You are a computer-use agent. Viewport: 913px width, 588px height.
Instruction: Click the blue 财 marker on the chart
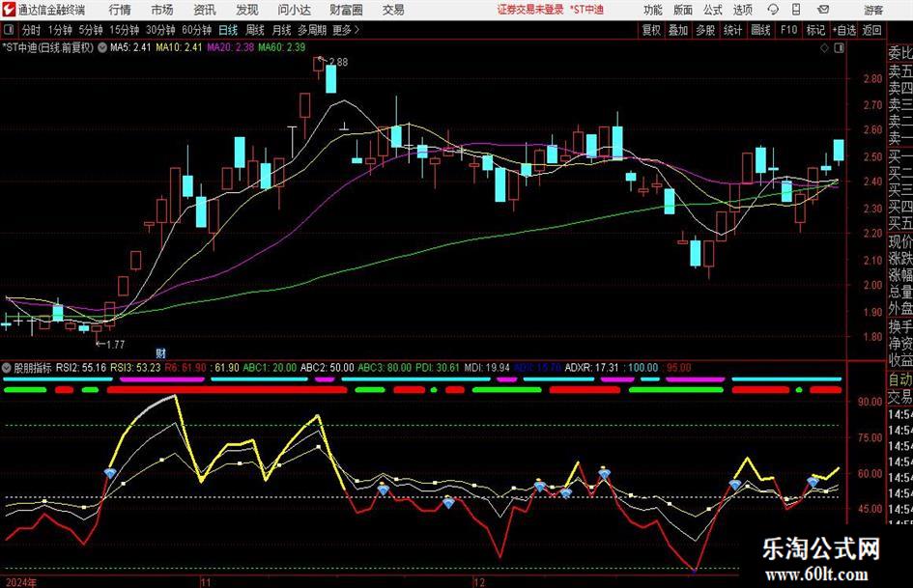(161, 352)
